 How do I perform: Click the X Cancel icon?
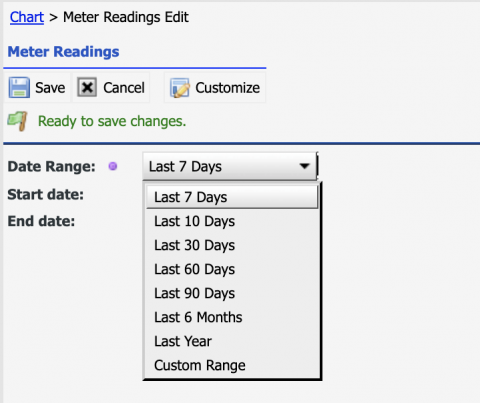pyautogui.click(x=87, y=87)
